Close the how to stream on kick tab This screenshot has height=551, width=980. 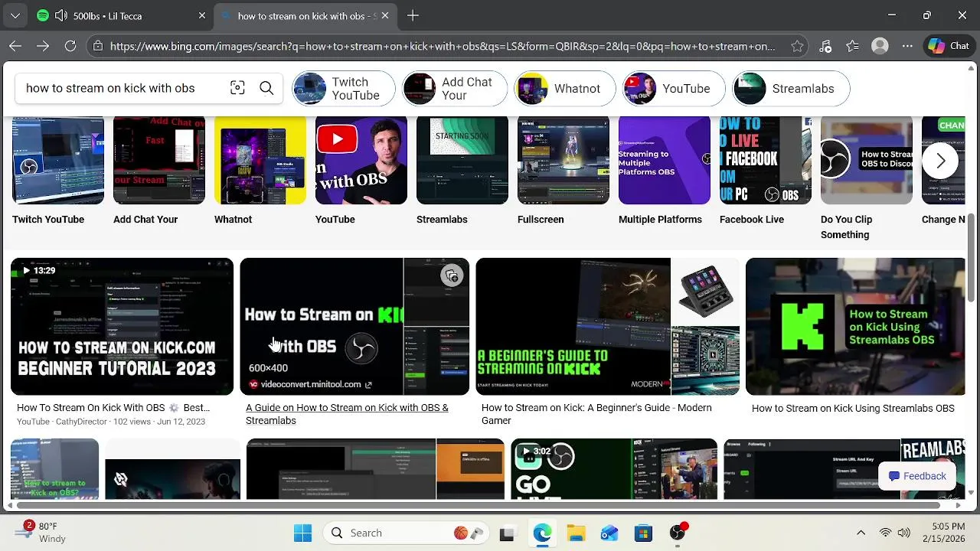384,15
